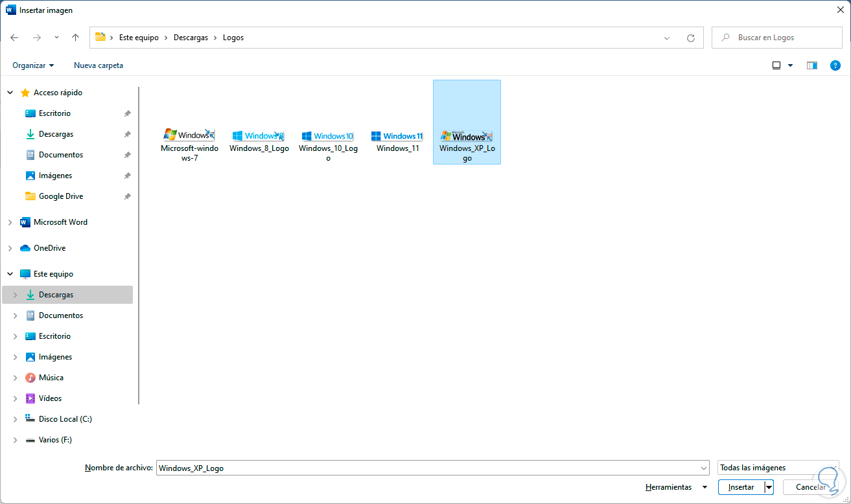Close the Insertar imagen dialog
This screenshot has width=851, height=504.
point(839,10)
